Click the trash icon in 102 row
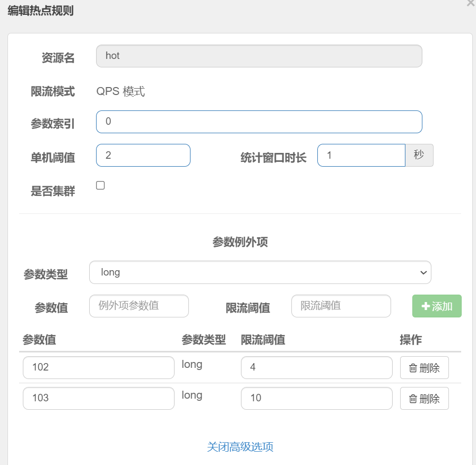This screenshot has height=465, width=476. click(413, 368)
